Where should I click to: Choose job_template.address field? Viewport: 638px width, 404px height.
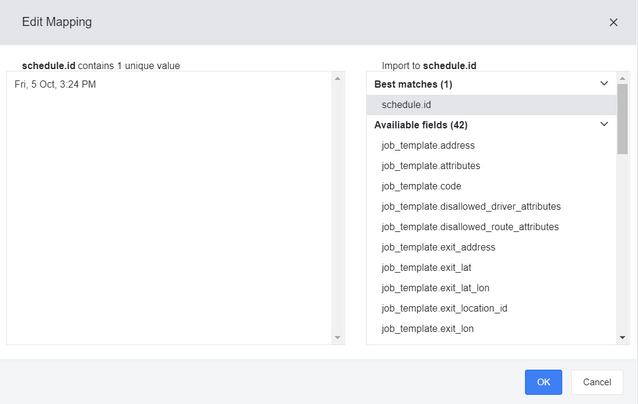click(x=428, y=145)
